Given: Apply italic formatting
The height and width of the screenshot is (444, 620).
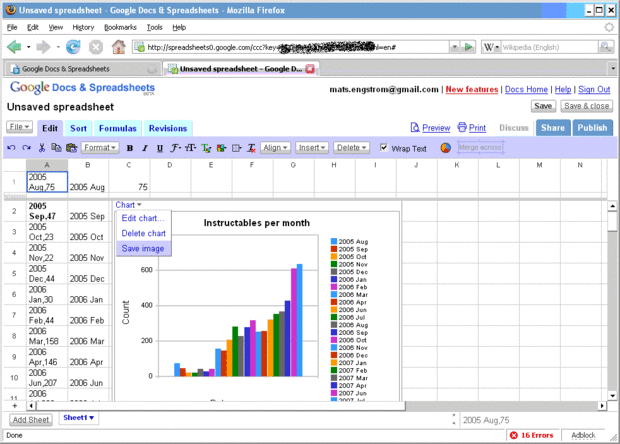Looking at the screenshot, I should coord(145,148).
